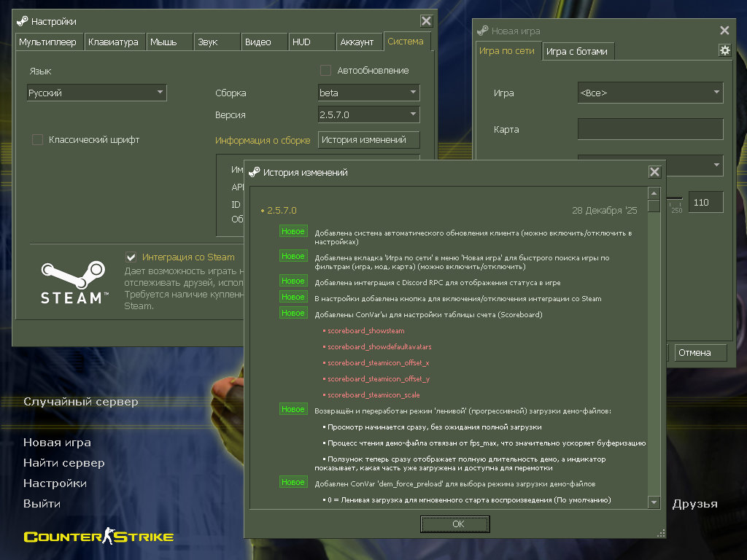Select the Игра с ботами tab

click(577, 52)
